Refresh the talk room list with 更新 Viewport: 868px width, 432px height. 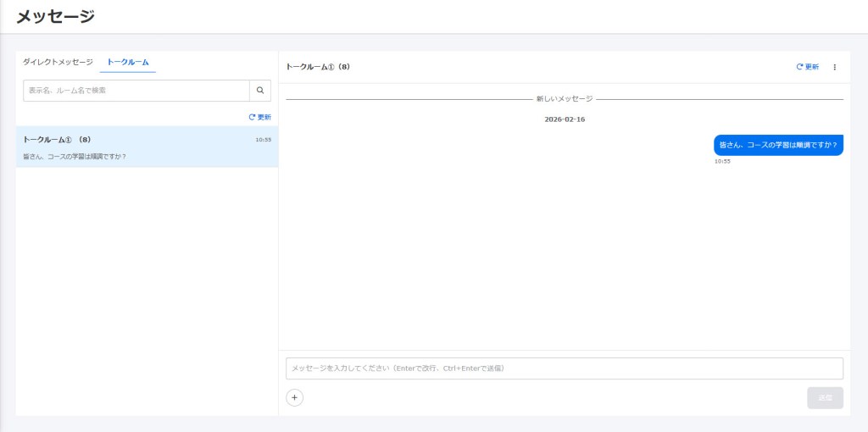point(260,117)
